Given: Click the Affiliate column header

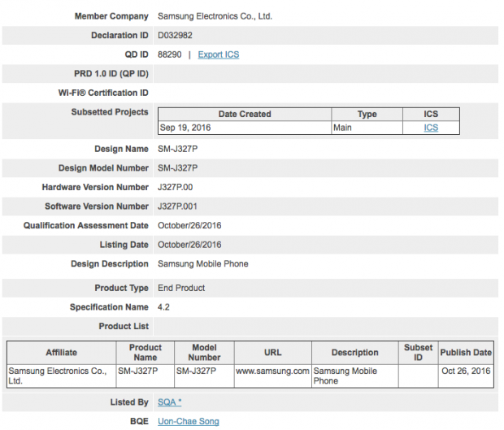Looking at the screenshot, I should 61,353.
